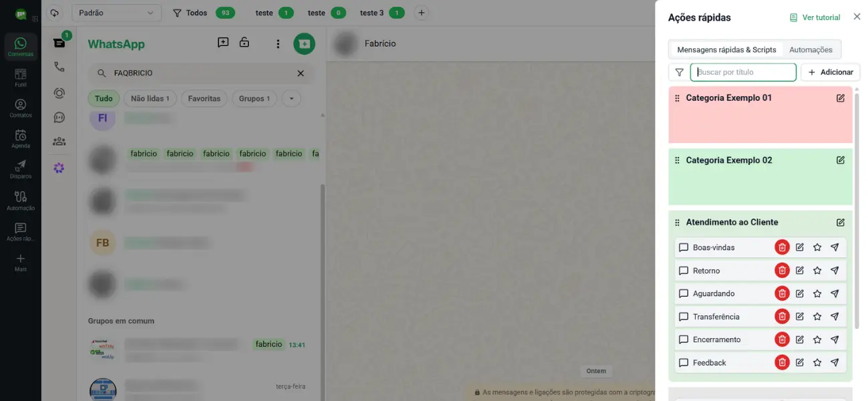
Task: Click the chats icon with badge 1
Action: coord(59,43)
